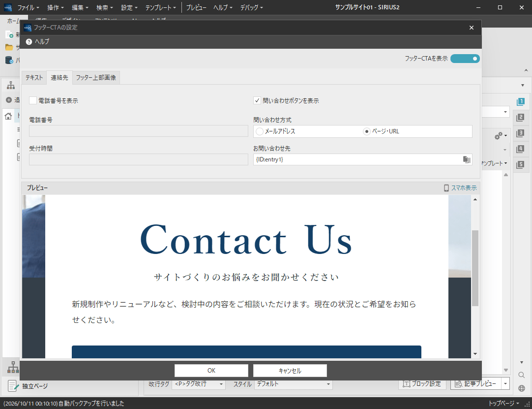Click 電話番号 input field
The image size is (532, 409).
pos(139,131)
